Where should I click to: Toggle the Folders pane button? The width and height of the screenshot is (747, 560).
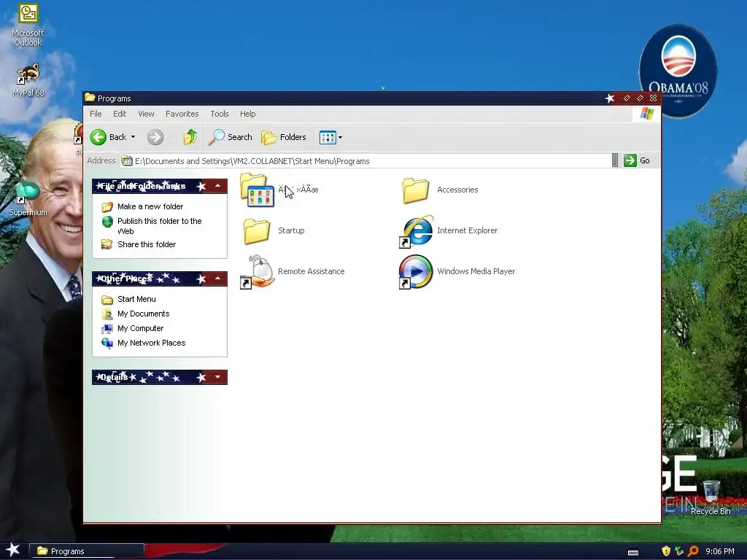[x=284, y=137]
